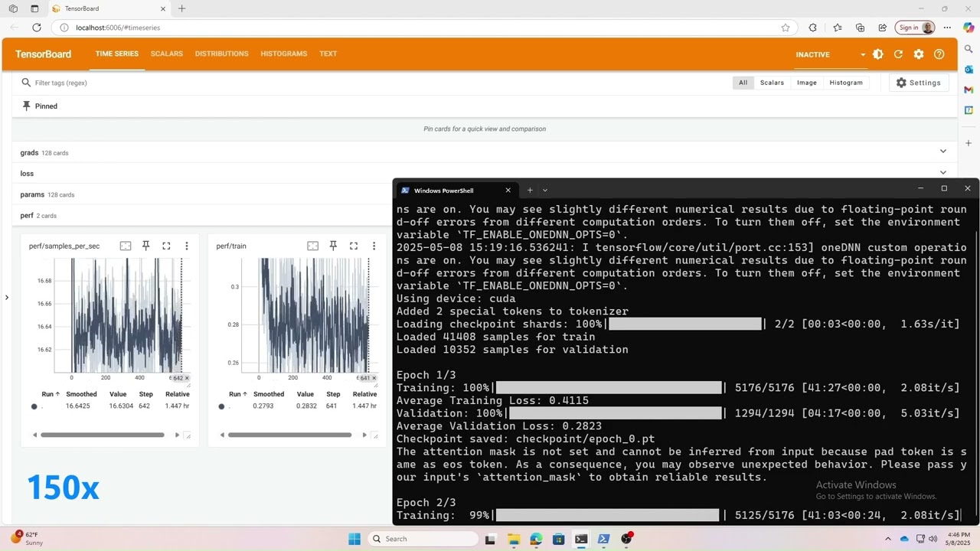Click the TensorBoard logo text

(44, 54)
